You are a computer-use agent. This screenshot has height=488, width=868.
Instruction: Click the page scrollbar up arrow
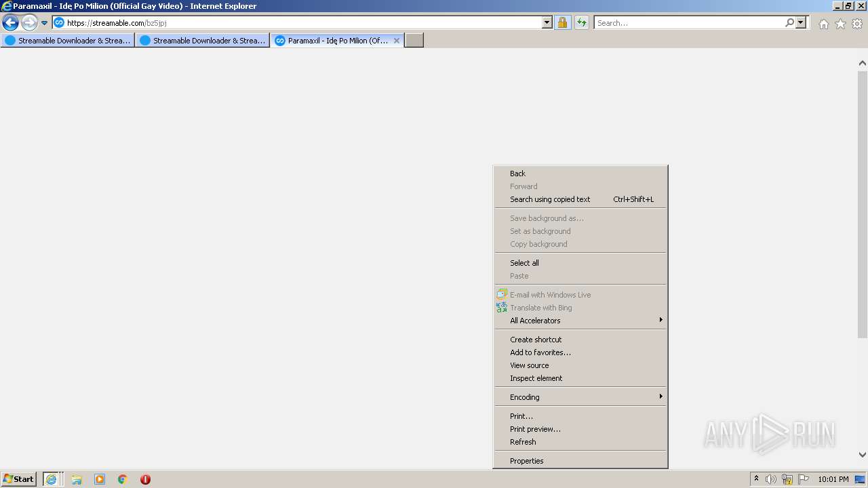point(862,63)
